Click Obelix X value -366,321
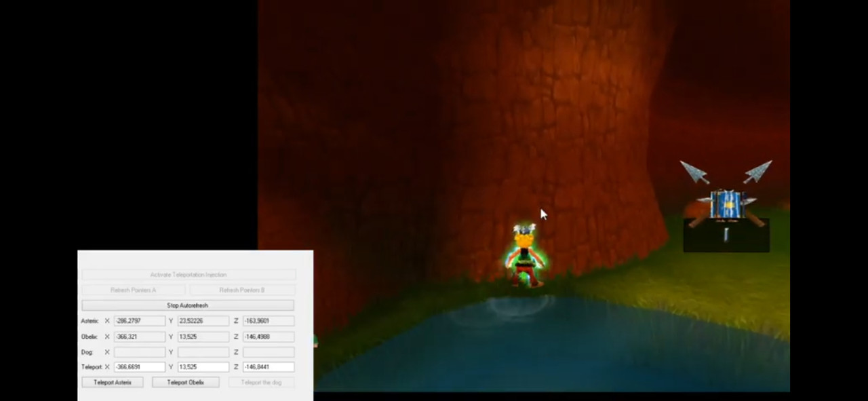Image resolution: width=868 pixels, height=401 pixels. [140, 337]
